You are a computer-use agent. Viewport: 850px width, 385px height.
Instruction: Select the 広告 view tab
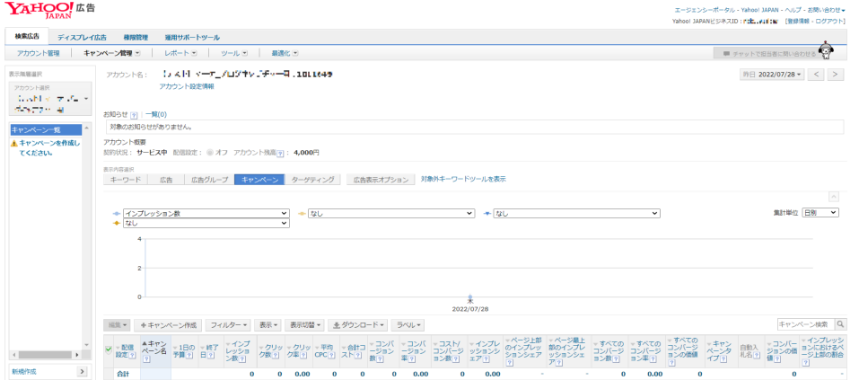(166, 179)
